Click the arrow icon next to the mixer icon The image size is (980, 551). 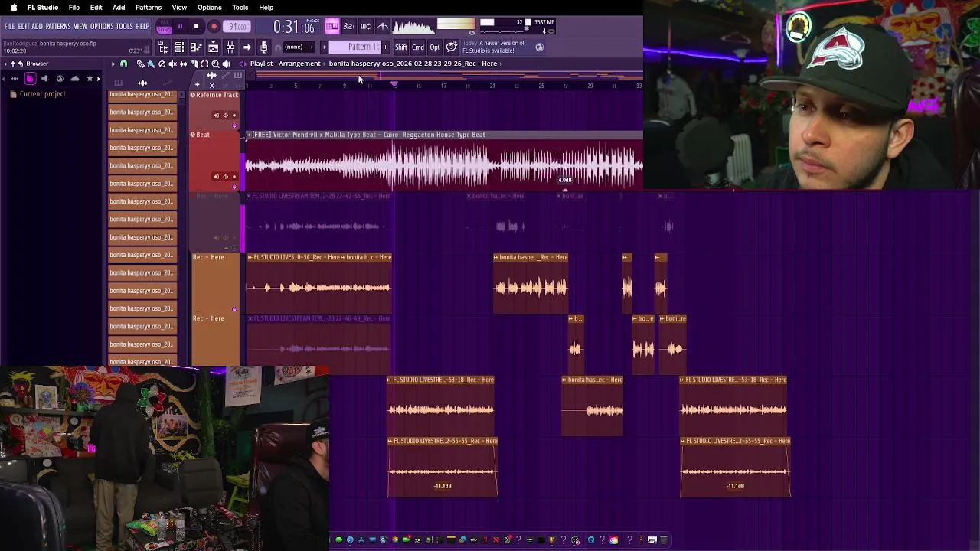coord(247,47)
